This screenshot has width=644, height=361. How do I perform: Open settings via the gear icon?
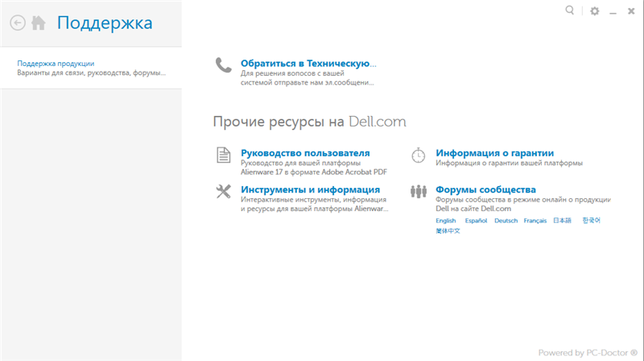(595, 11)
